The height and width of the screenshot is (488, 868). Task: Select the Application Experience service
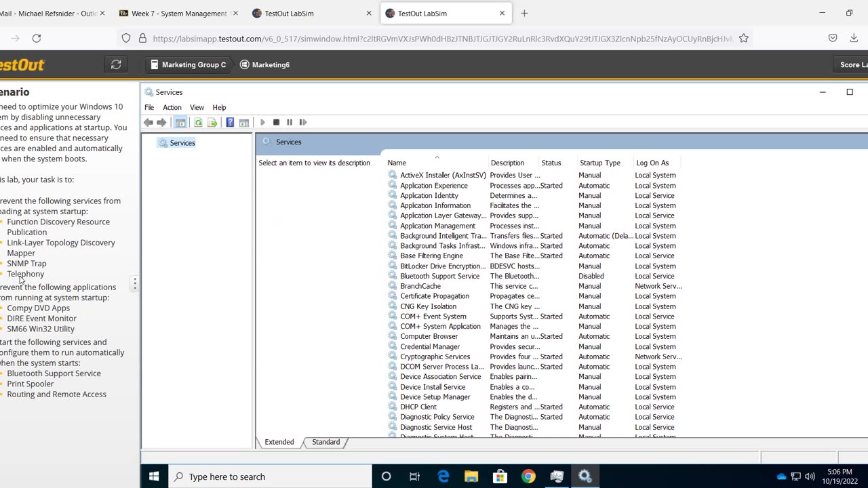coord(534,186)
